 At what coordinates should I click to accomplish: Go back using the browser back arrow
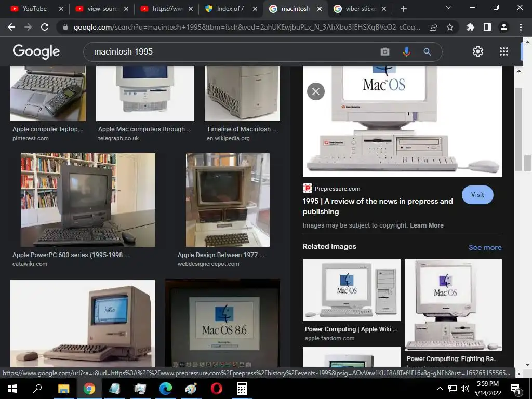[11, 27]
